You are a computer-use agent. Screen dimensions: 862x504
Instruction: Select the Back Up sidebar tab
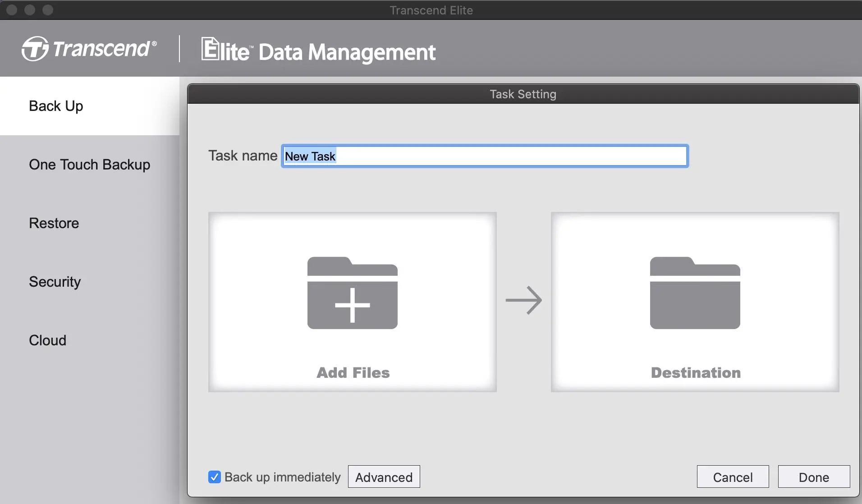pos(56,106)
